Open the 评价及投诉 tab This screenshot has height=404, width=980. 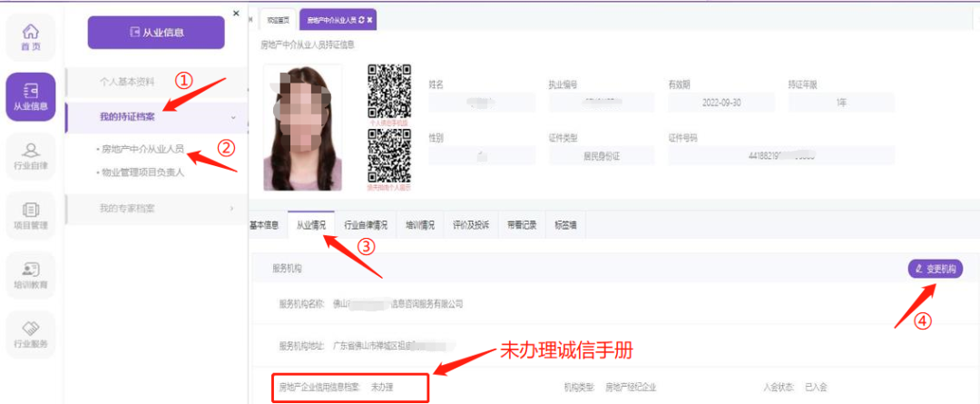(471, 225)
